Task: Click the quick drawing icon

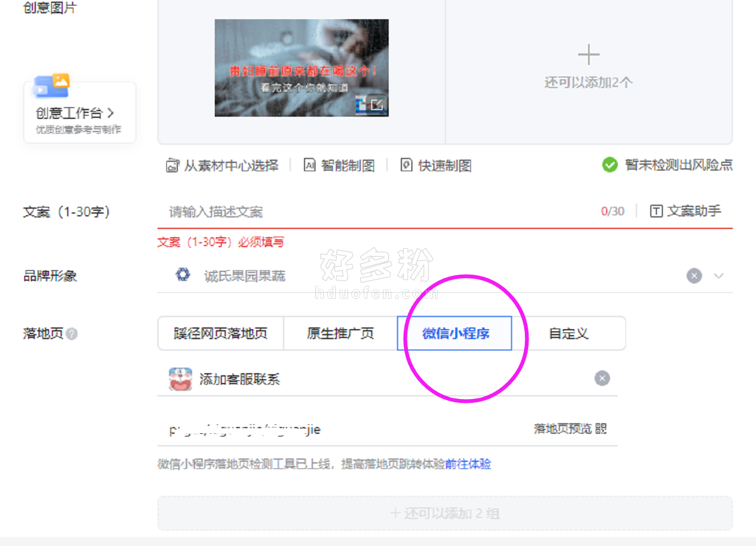Action: pos(406,165)
